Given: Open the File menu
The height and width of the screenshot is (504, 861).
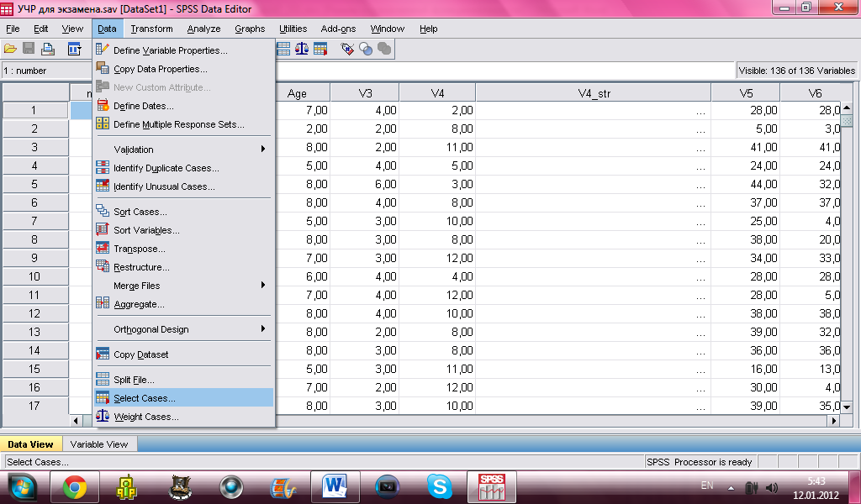Looking at the screenshot, I should [x=13, y=29].
